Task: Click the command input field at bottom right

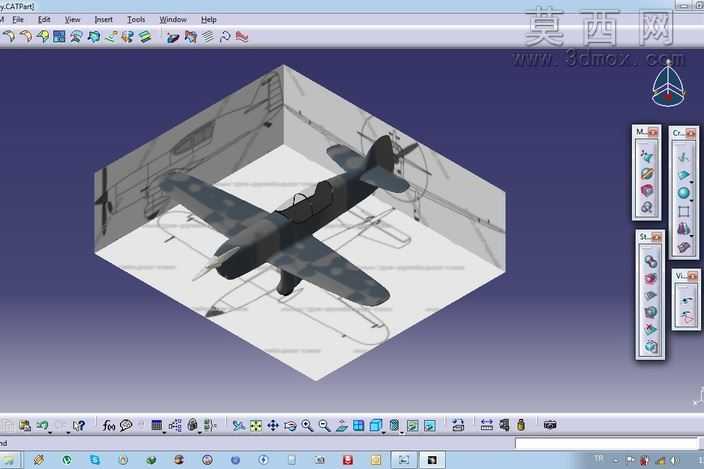Action: pos(606,443)
